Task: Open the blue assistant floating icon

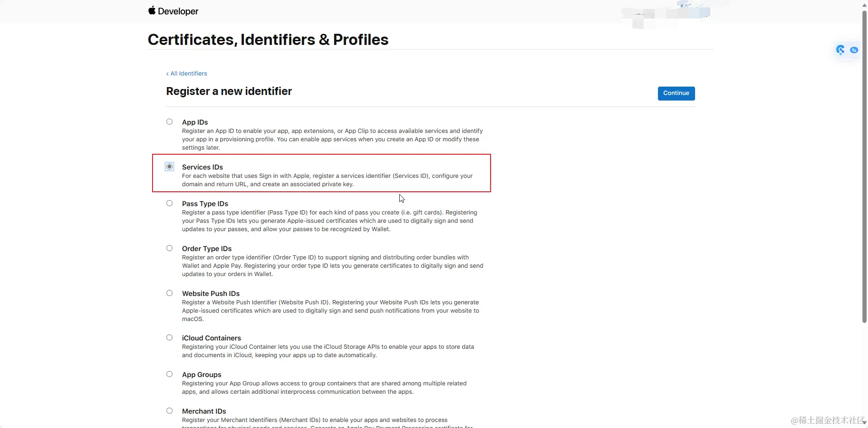Action: [x=840, y=50]
